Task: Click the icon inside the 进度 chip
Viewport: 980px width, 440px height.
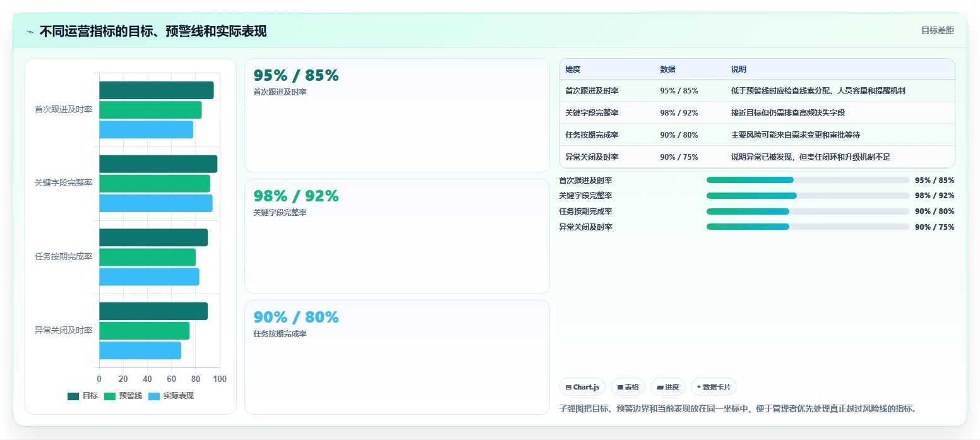Action: [x=660, y=387]
